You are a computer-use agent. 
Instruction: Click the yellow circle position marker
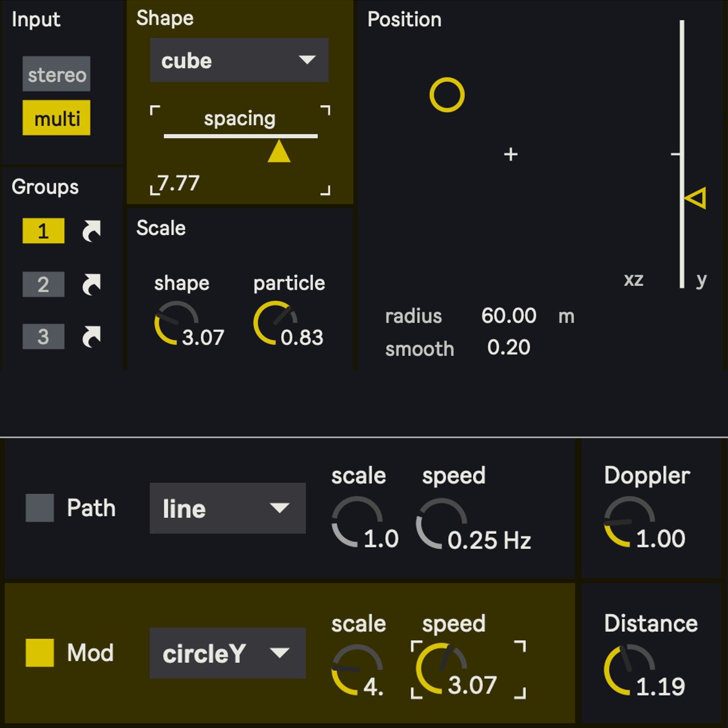pos(447,95)
